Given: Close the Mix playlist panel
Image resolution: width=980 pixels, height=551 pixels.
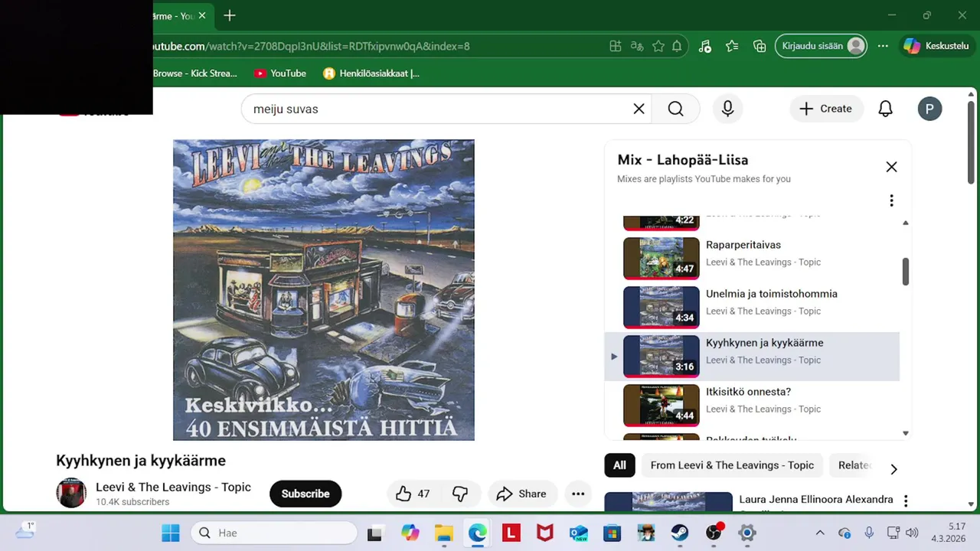Looking at the screenshot, I should coord(891,167).
